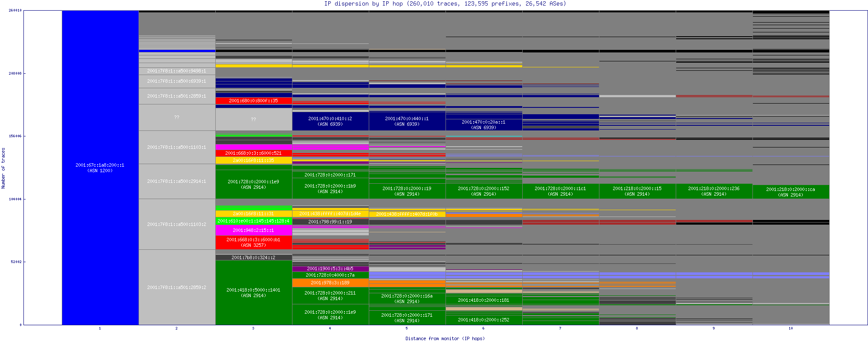Click the 2001:7f8:1::a501:2859:1 block
Viewport: 868px width, 341px height.
(x=177, y=96)
